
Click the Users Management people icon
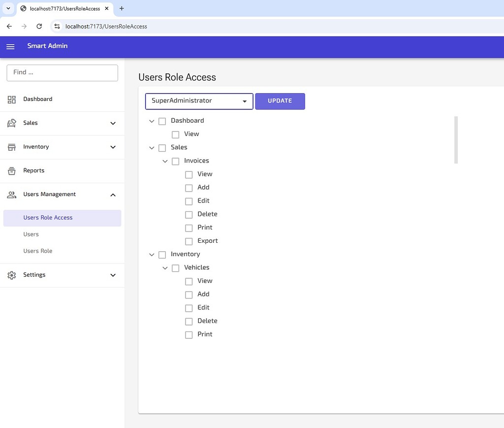tap(11, 195)
